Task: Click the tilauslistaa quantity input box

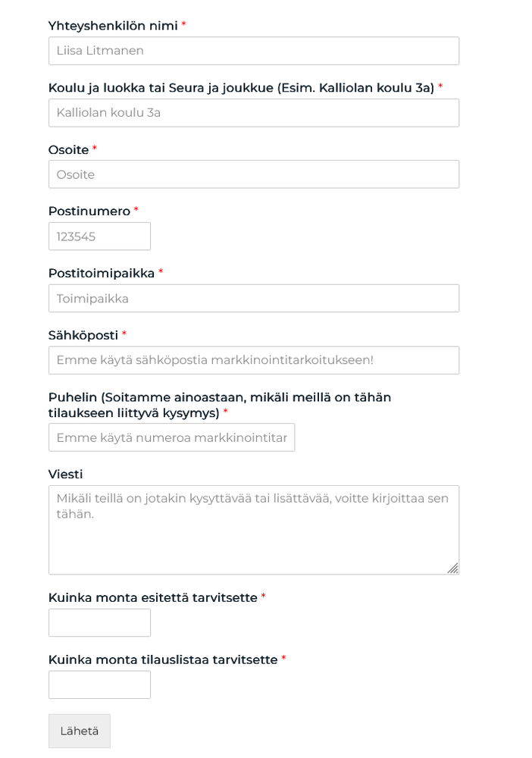Action: [x=99, y=684]
